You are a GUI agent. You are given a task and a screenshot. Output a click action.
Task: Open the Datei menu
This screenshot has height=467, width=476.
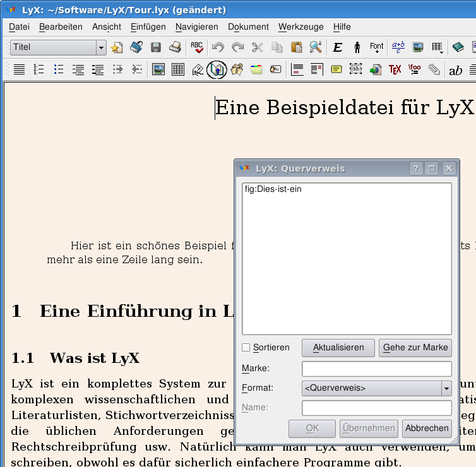click(19, 27)
